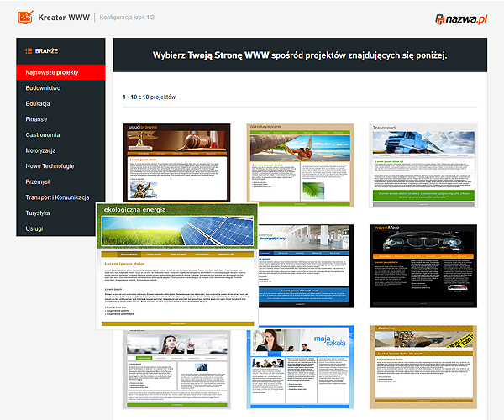The width and height of the screenshot is (504, 420).
Task: Open Transport i Komunikacja category
Action: tap(57, 197)
